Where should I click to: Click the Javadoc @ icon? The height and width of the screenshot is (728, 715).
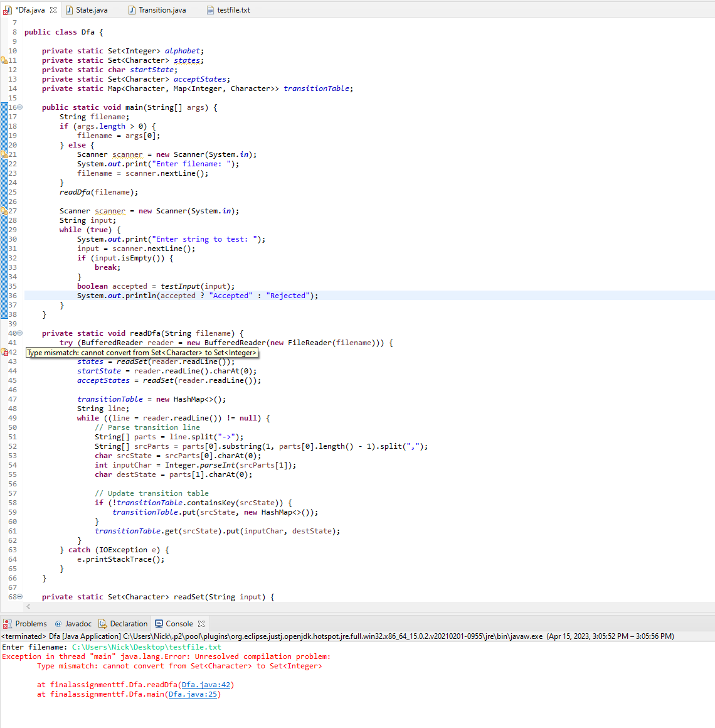click(x=58, y=624)
